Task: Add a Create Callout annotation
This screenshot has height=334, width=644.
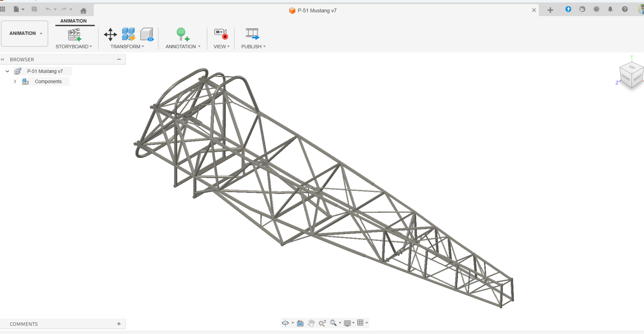Action: (183, 35)
